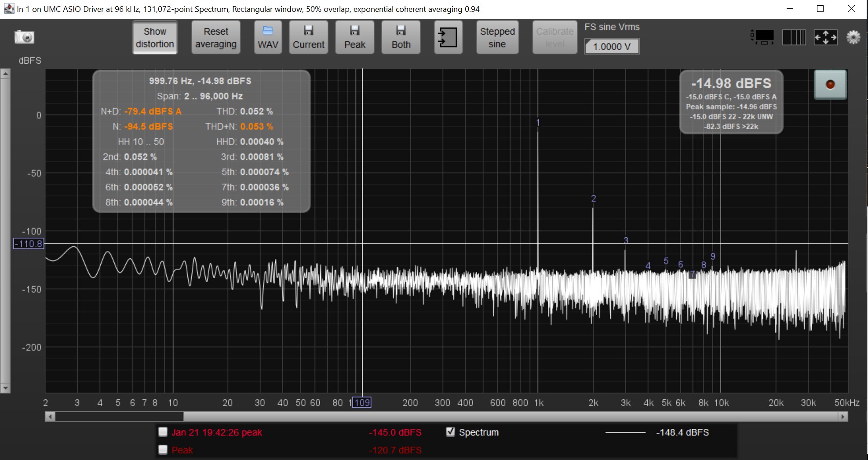Click the -14.98 dBFS level readout
The width and height of the screenshot is (868, 460).
click(x=731, y=83)
